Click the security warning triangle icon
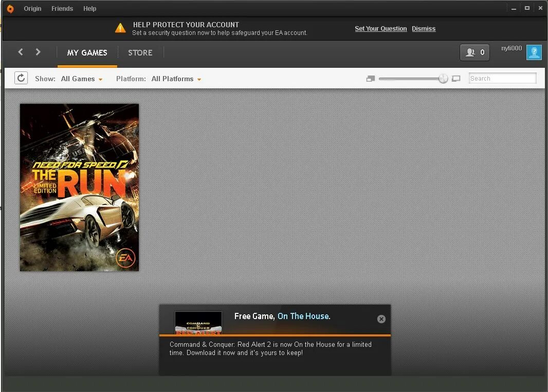 tap(120, 28)
